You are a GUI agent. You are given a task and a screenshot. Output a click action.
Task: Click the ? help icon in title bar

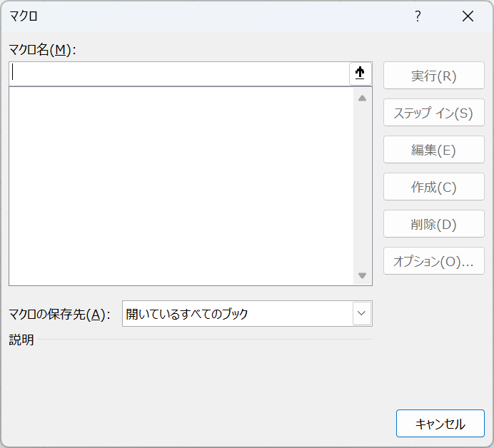pyautogui.click(x=418, y=16)
